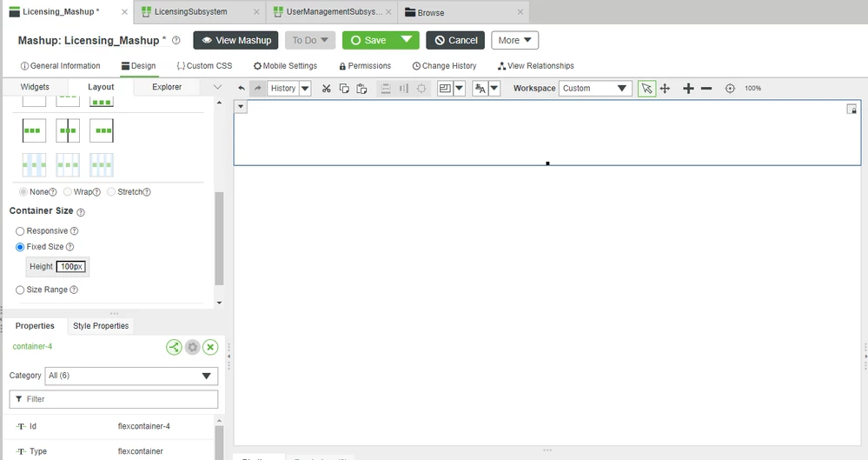868x460 pixels.
Task: Click the grayed crosshair alignment icon
Action: [421, 88]
